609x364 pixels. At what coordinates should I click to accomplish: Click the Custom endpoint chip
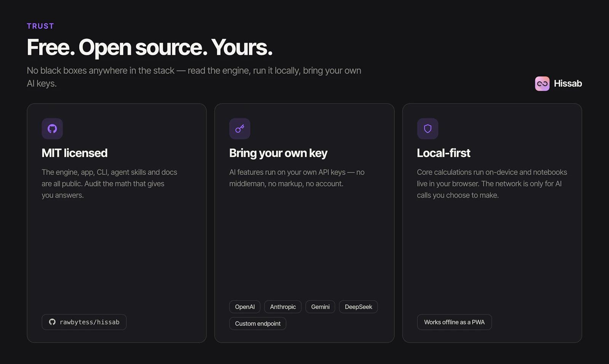point(258,323)
